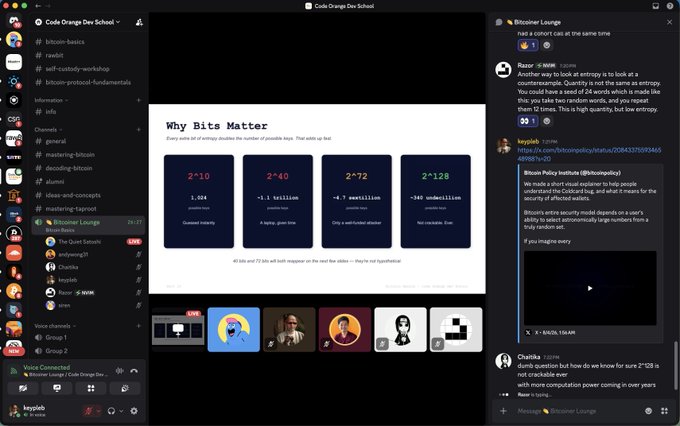Open headphone output options arrow
This screenshot has height=426, width=680.
tap(121, 411)
